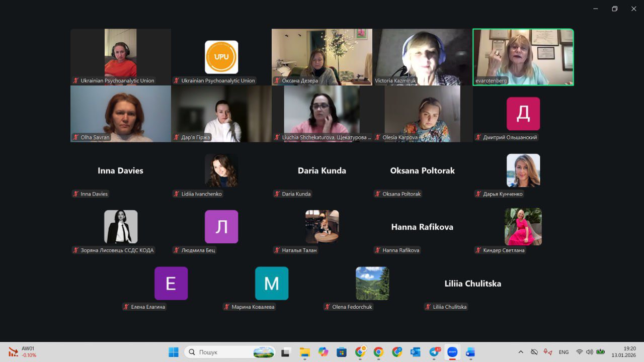
Task: Click the AW01 stock widget button
Action: pos(23,352)
